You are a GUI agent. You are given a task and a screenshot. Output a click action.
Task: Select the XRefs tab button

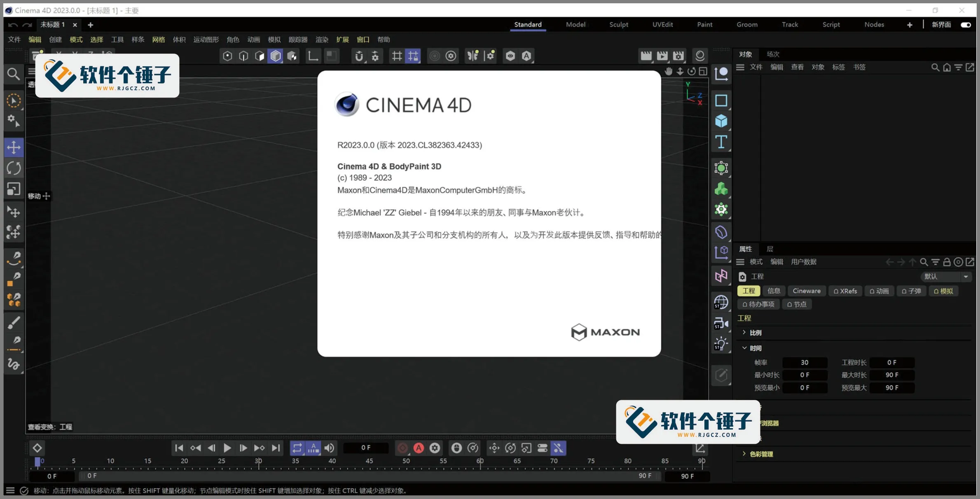pyautogui.click(x=845, y=291)
